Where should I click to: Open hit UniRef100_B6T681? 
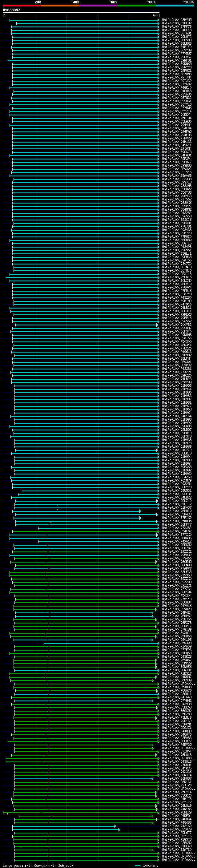click(177, 33)
